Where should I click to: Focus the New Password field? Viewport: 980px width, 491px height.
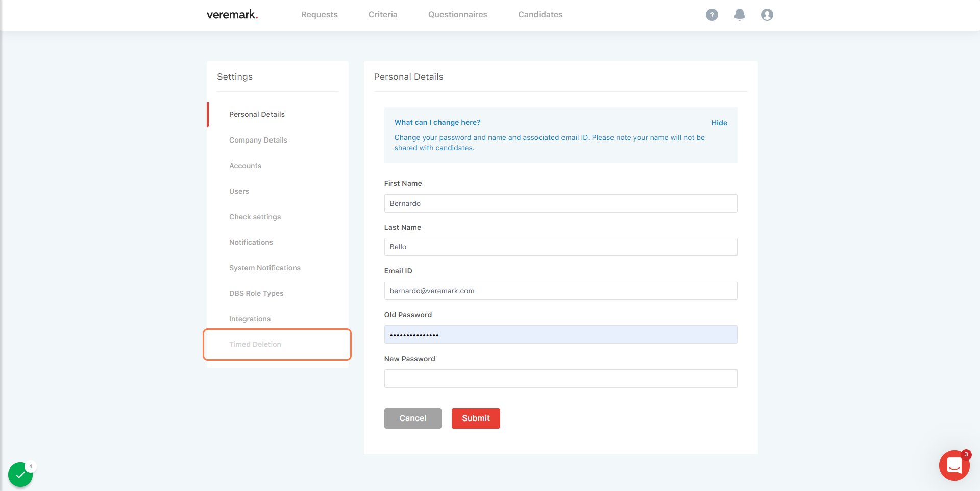point(560,379)
